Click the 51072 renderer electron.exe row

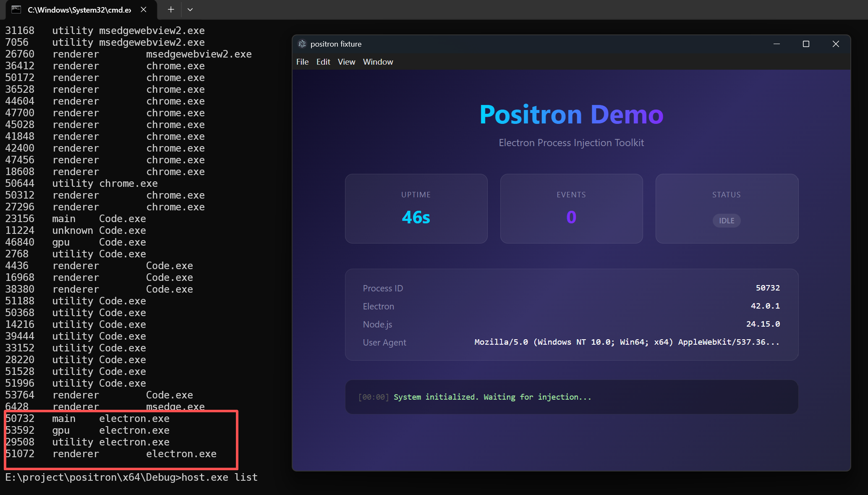(x=111, y=454)
